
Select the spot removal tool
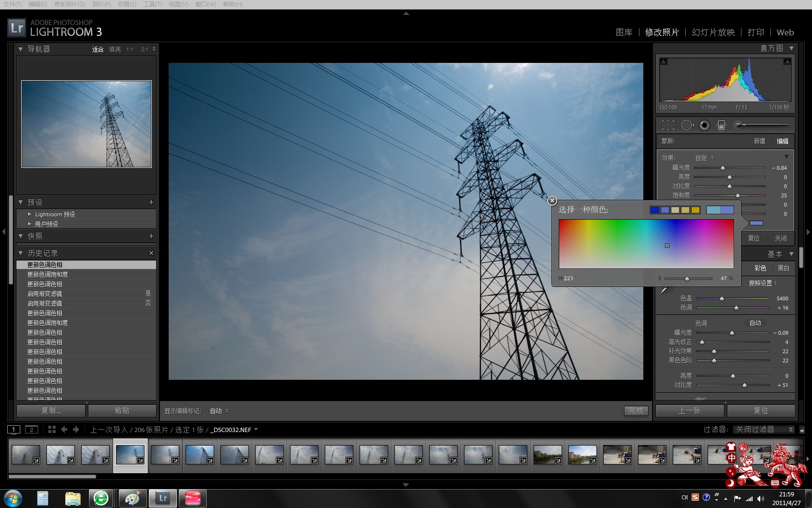click(x=687, y=125)
